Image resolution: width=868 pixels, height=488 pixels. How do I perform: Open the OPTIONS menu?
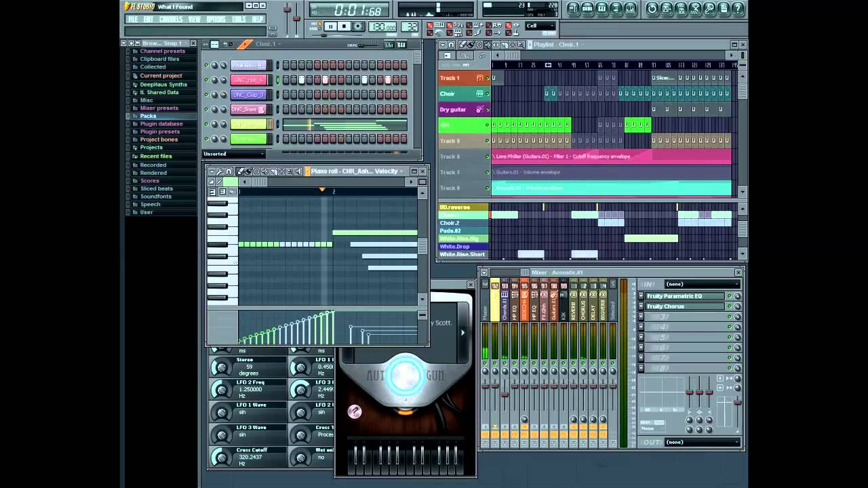click(x=216, y=19)
